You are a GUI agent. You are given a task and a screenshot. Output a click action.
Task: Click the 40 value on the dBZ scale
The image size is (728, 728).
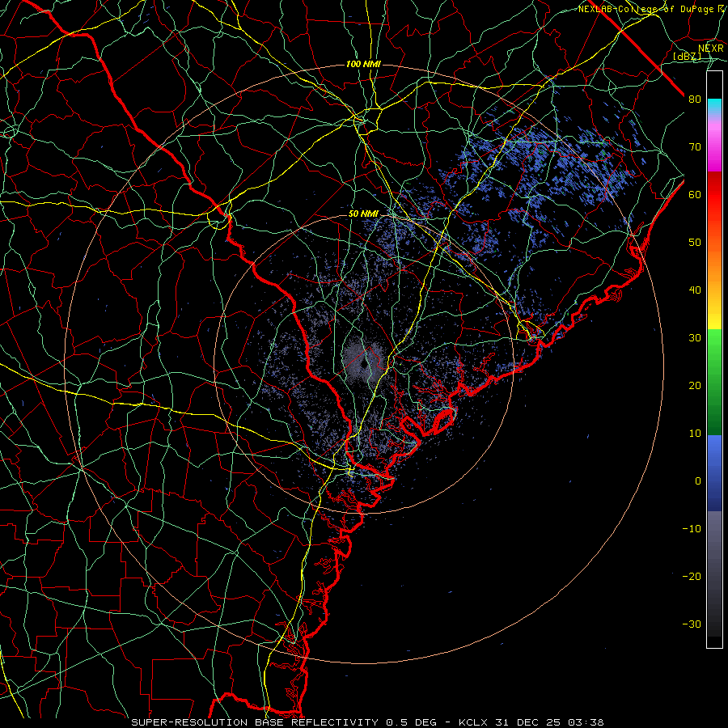(695, 290)
